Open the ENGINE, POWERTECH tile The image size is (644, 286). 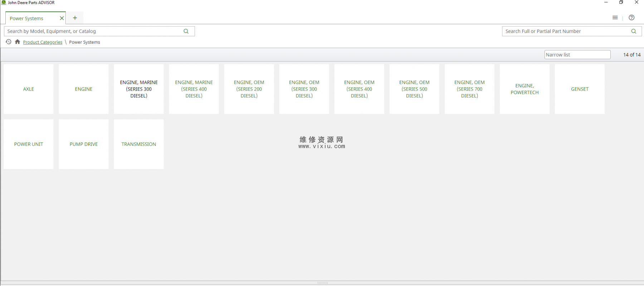[x=525, y=89]
